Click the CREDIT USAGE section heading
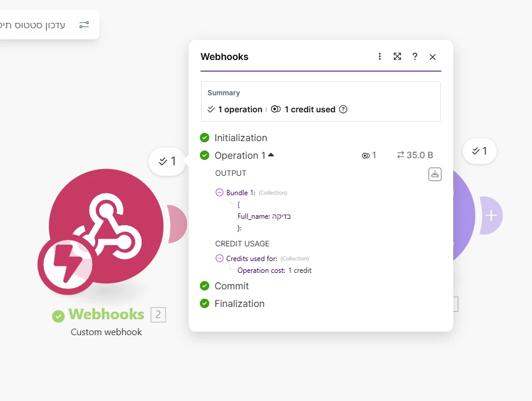Screen dimensions: 532x401 tap(242, 243)
